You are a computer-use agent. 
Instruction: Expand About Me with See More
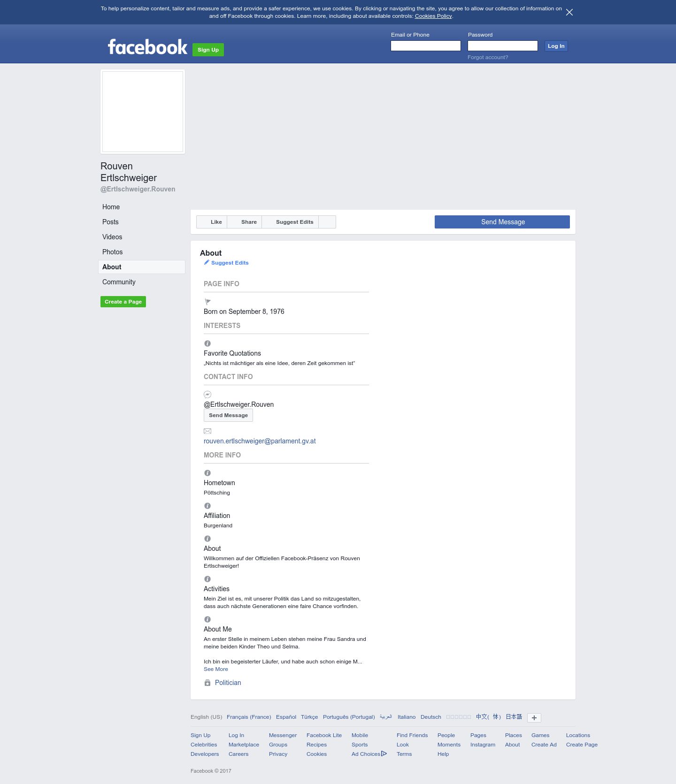[216, 669]
